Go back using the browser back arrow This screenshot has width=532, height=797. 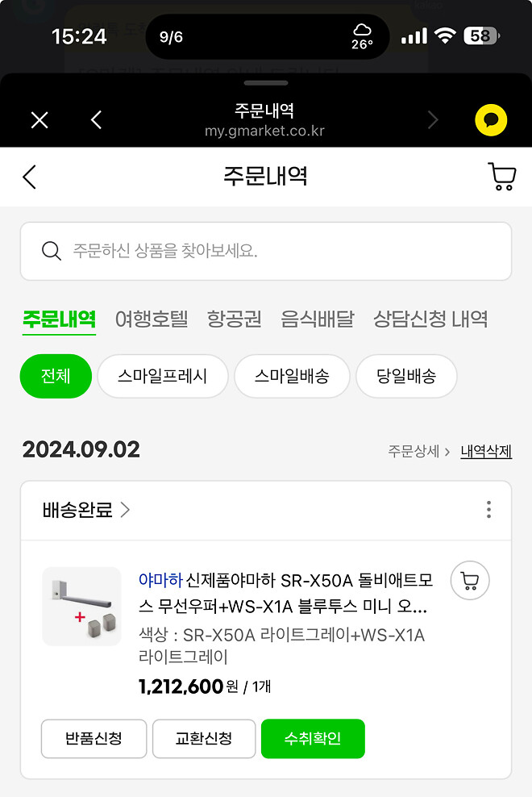tap(96, 119)
